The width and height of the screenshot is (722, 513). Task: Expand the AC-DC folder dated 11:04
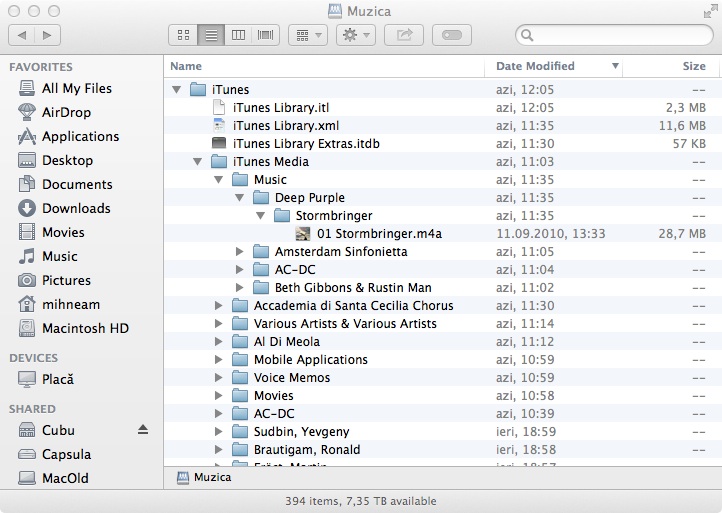point(239,269)
